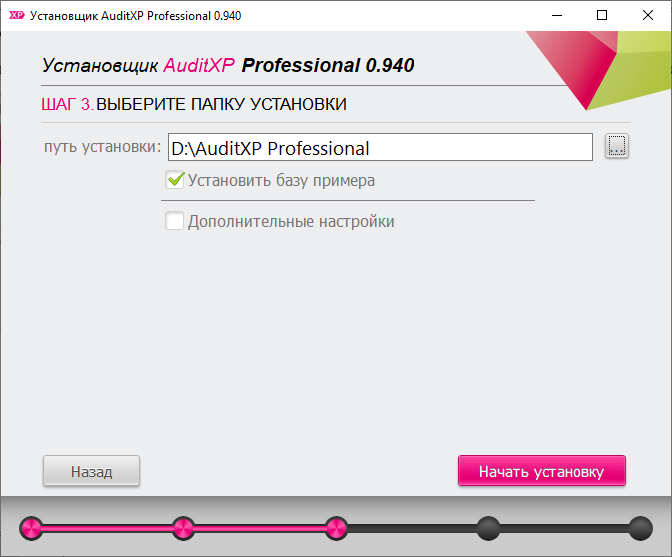Focus the путь установки input field
Screen dimensions: 672x557
(x=380, y=147)
